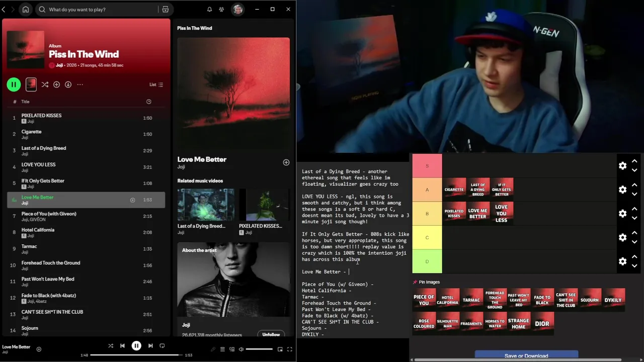Select the DIOR image in unranked pool
This screenshot has width=644, height=362.
pyautogui.click(x=542, y=324)
